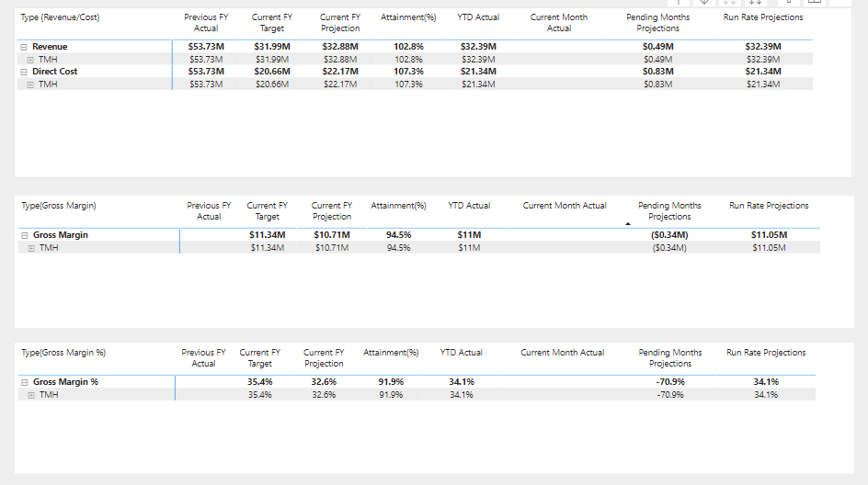
Task: Click Attainment(%) header in Gross Margin table
Action: coord(398,206)
